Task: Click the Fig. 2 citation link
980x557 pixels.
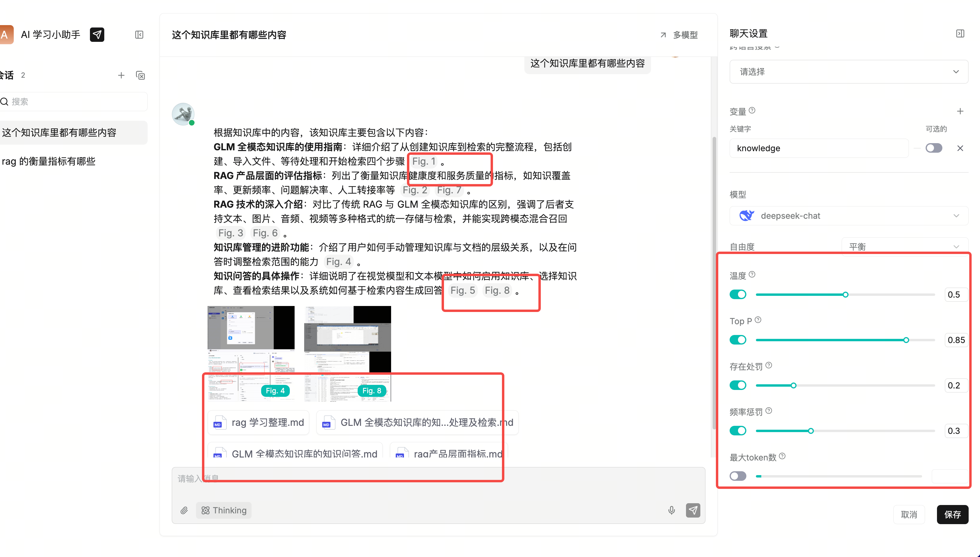Action: click(x=415, y=190)
